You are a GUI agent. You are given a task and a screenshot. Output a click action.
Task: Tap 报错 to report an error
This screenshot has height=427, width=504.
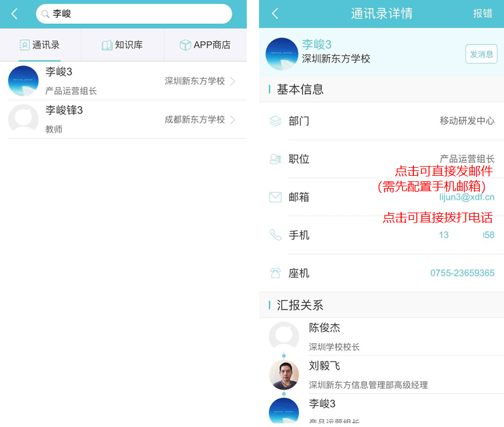click(x=483, y=14)
